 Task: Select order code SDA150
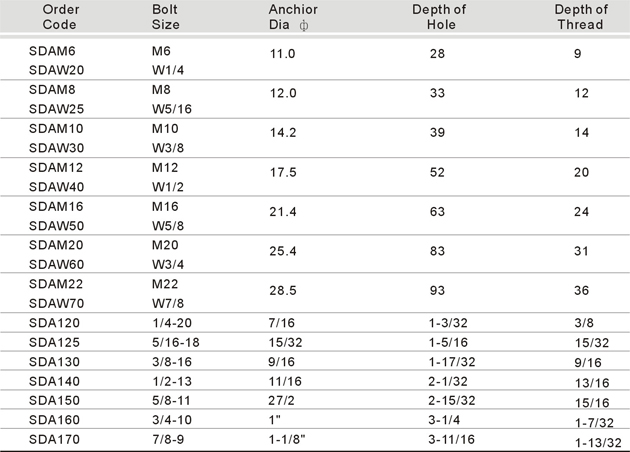[x=54, y=401]
